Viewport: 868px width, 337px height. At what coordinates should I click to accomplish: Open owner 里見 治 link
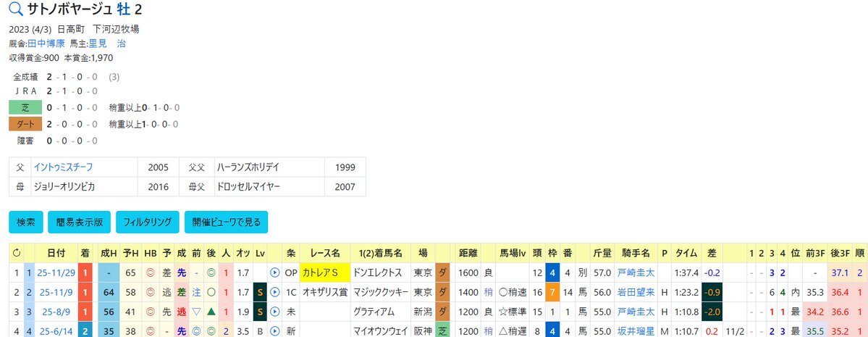tap(107, 43)
